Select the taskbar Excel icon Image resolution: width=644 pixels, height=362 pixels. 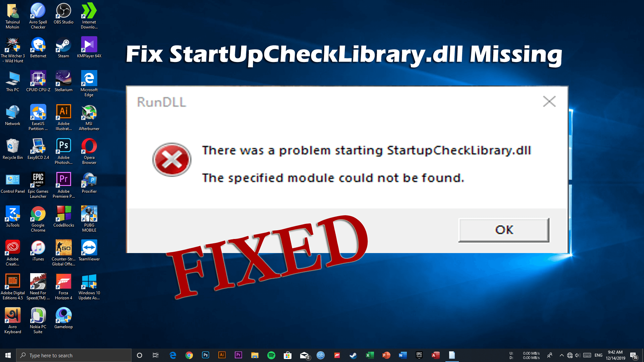click(370, 355)
